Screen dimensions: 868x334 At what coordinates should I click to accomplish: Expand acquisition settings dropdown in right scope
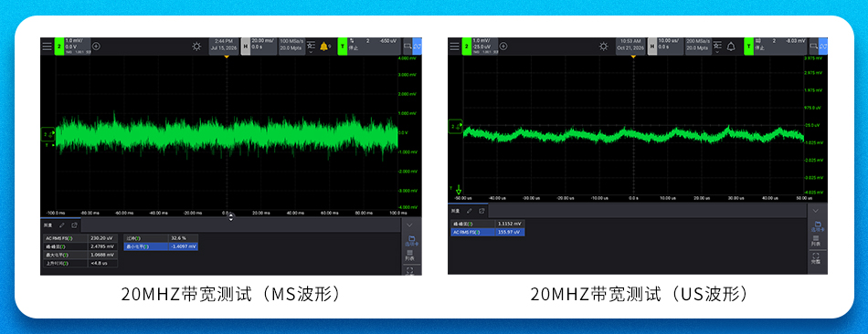718,47
